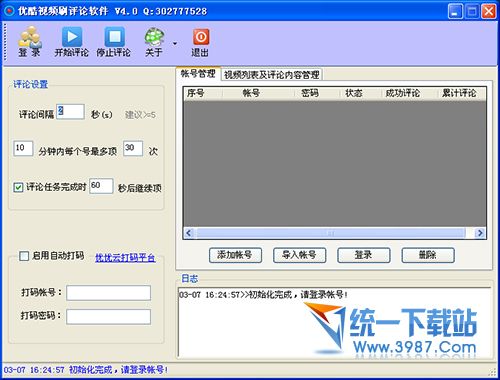Screen dimensions: 500x380
Task: Click the log entry 初始化完成，请登录帐号
Action: click(x=263, y=295)
